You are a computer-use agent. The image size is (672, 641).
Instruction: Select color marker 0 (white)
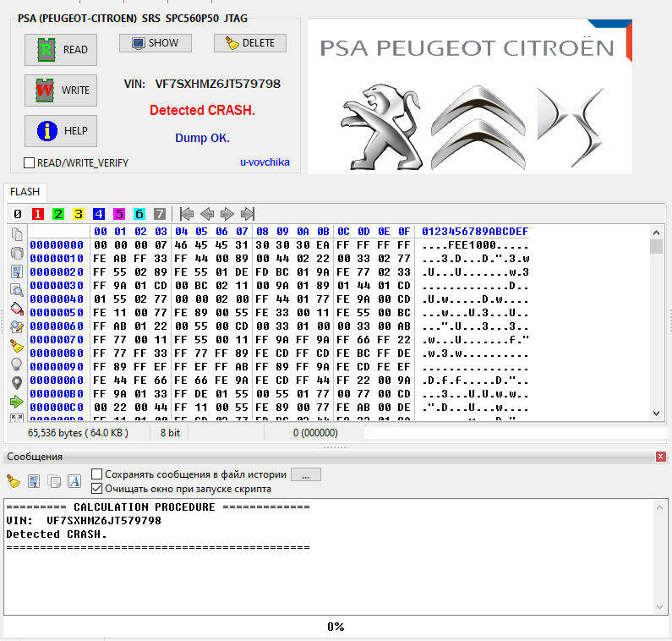coord(18,213)
